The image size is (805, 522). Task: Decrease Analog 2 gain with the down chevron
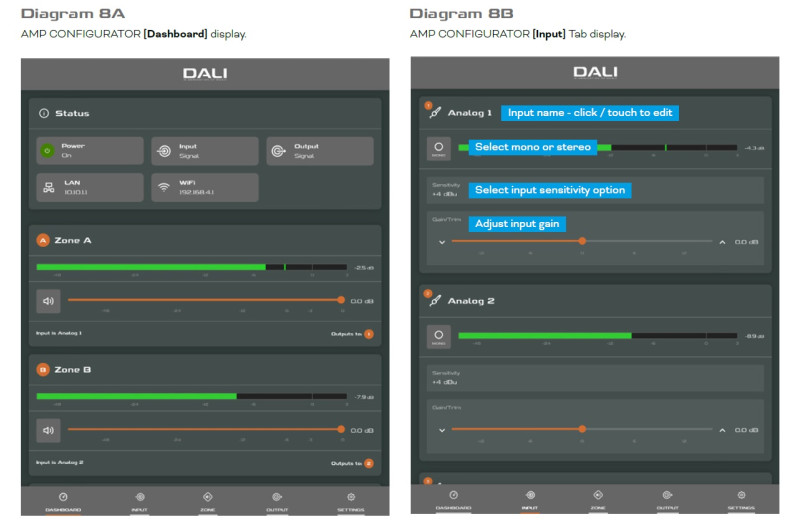coord(442,430)
